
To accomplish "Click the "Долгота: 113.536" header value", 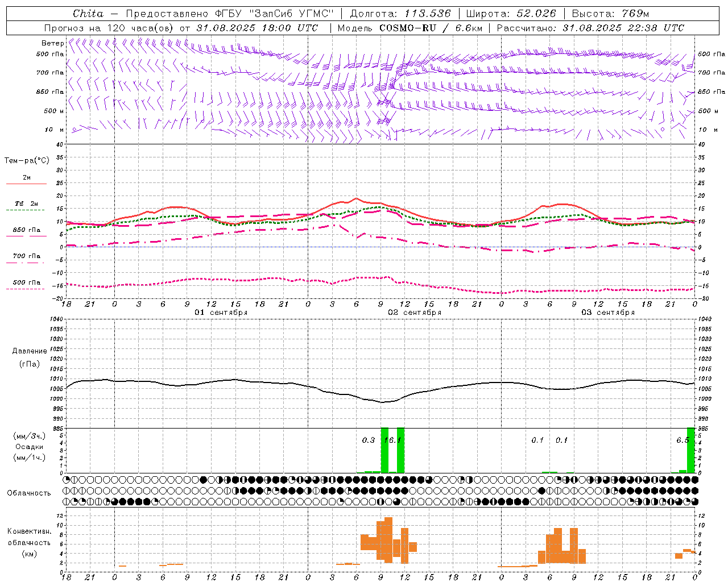I will [400, 14].
